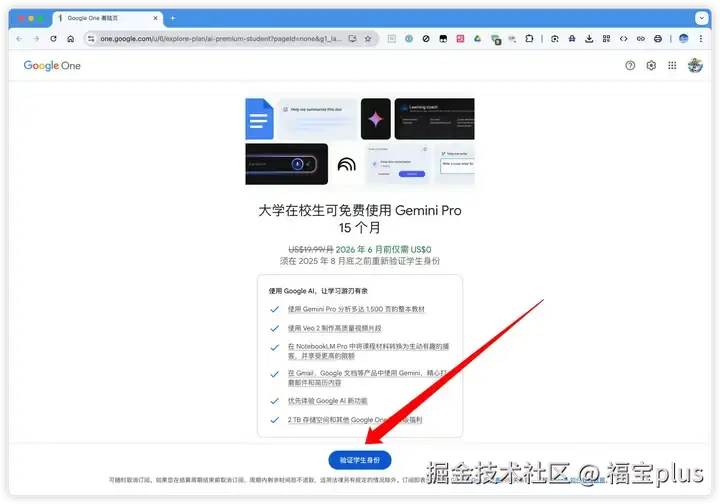720x504 pixels.
Task: Go to the browser home page
Action: tap(70, 39)
